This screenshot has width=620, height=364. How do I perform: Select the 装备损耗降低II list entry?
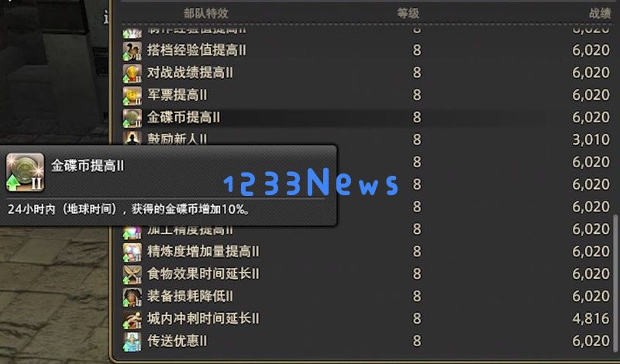click(x=367, y=297)
